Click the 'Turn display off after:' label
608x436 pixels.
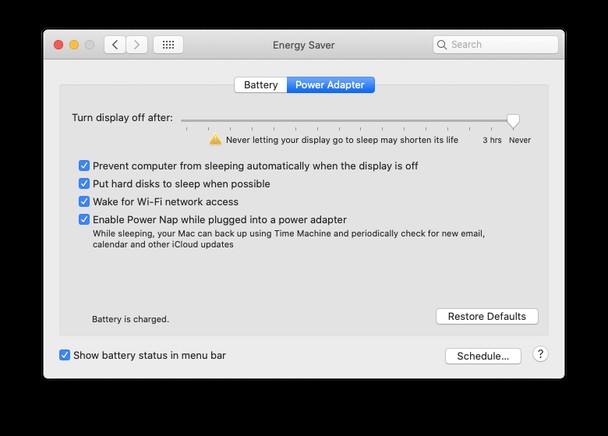122,118
